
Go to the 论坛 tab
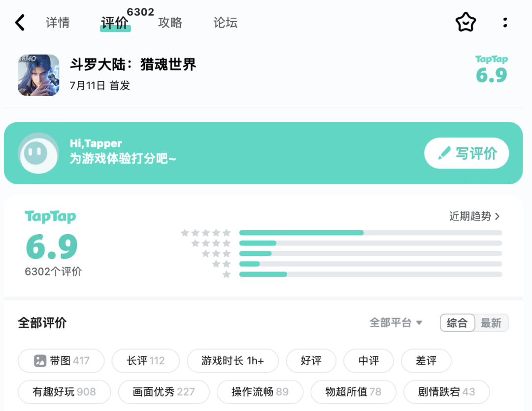(x=226, y=23)
